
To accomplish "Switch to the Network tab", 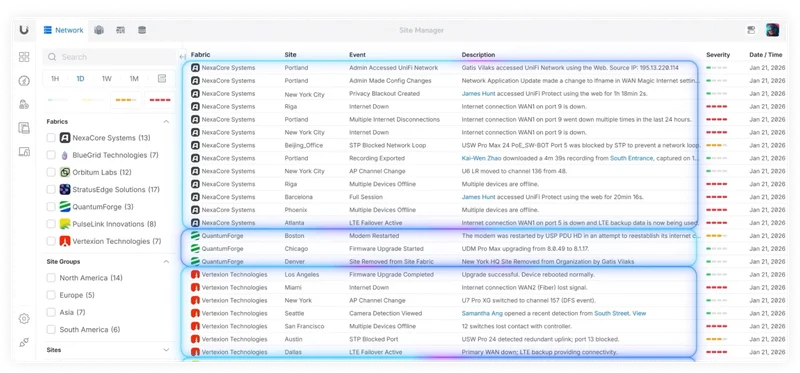I will 63,30.
